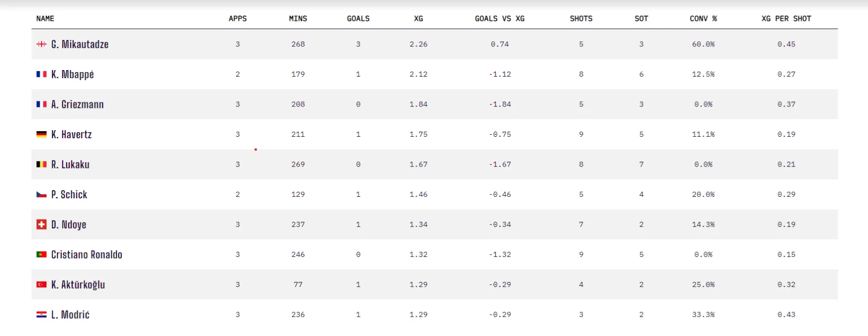
Task: Sort by the GOALS column header
Action: click(x=358, y=19)
